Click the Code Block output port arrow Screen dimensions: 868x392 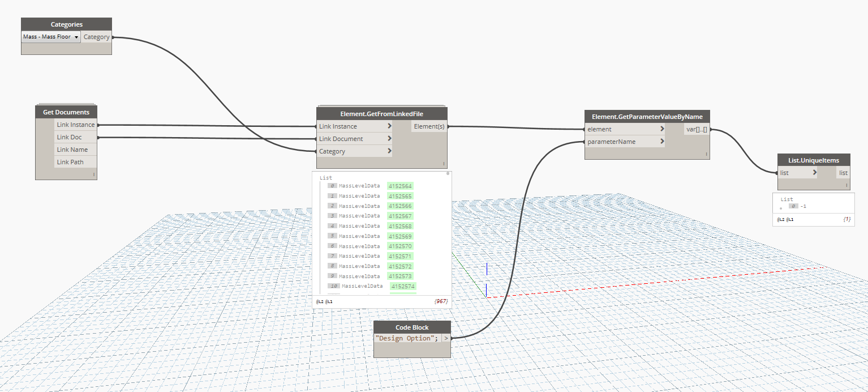click(x=446, y=338)
